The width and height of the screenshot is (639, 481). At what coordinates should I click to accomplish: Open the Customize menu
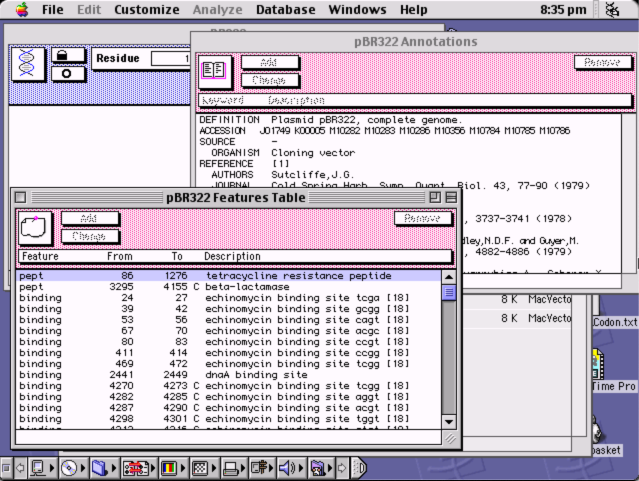tap(147, 10)
